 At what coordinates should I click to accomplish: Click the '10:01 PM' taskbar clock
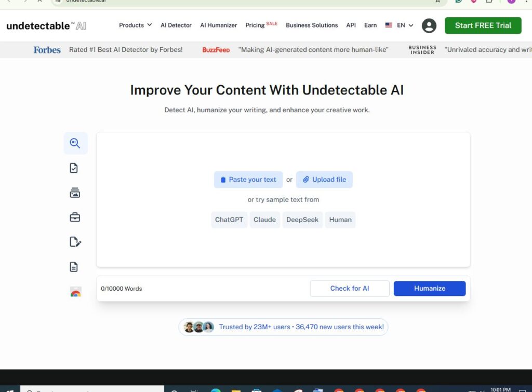tap(500, 389)
